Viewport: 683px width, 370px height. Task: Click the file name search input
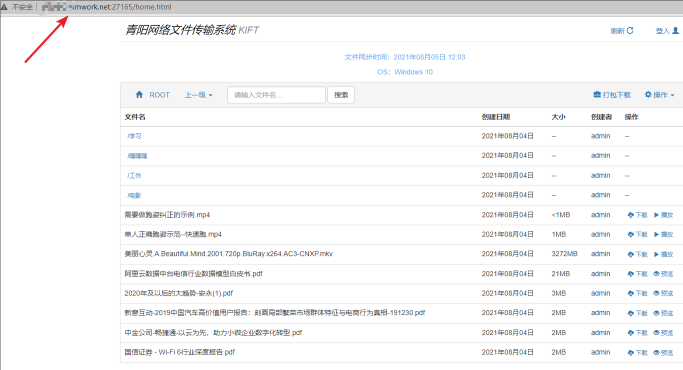pyautogui.click(x=276, y=95)
